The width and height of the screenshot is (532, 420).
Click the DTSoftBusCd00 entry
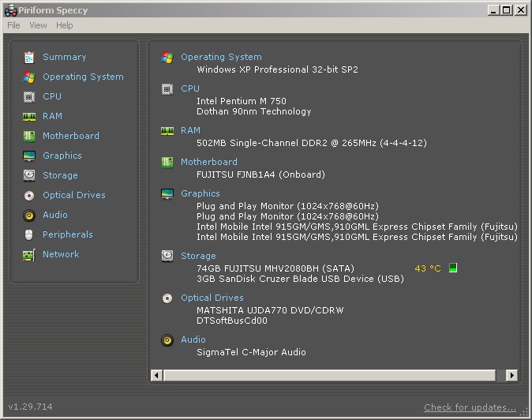[232, 321]
